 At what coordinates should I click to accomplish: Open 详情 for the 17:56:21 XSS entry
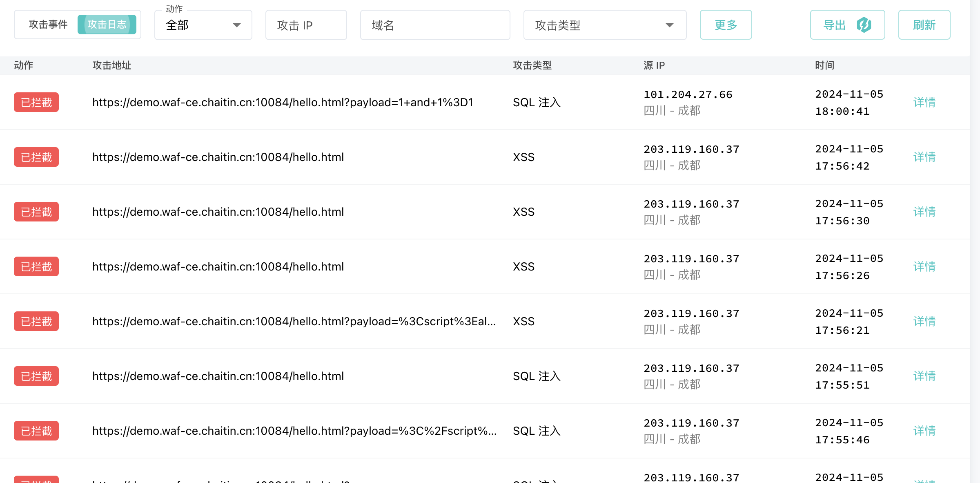click(924, 321)
